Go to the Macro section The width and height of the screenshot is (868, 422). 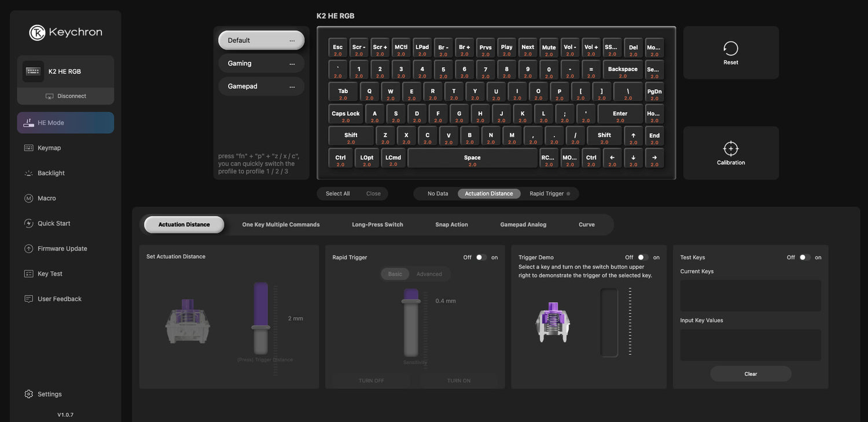(x=46, y=199)
